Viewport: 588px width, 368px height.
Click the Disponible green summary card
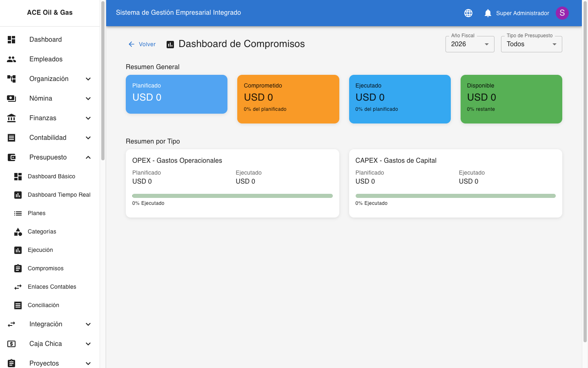tap(511, 99)
